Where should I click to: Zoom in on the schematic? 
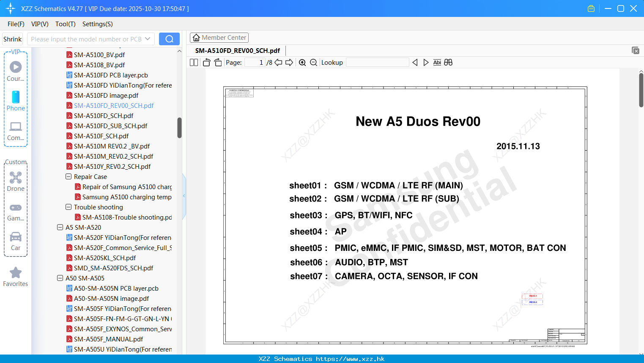(302, 62)
